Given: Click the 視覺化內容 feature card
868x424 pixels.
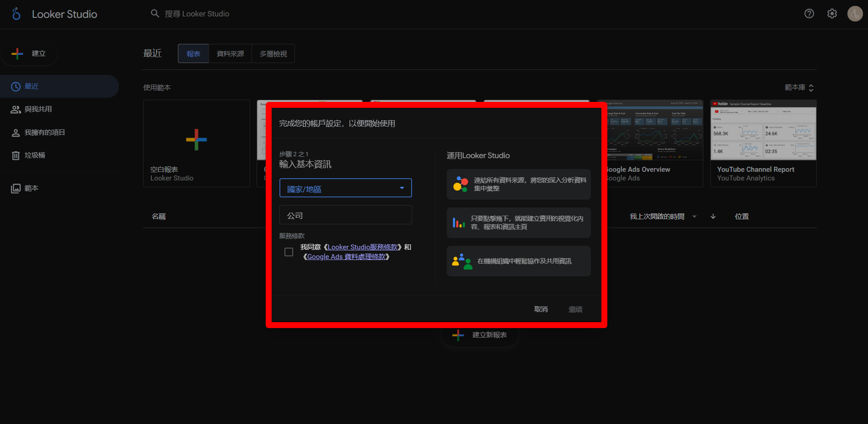Looking at the screenshot, I should (x=519, y=223).
